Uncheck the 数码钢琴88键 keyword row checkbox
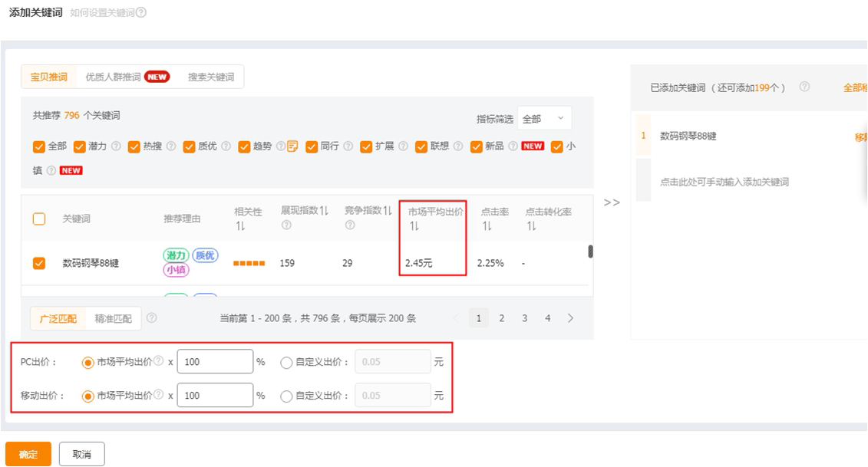Screen dimensions: 868x467 pyautogui.click(x=39, y=263)
